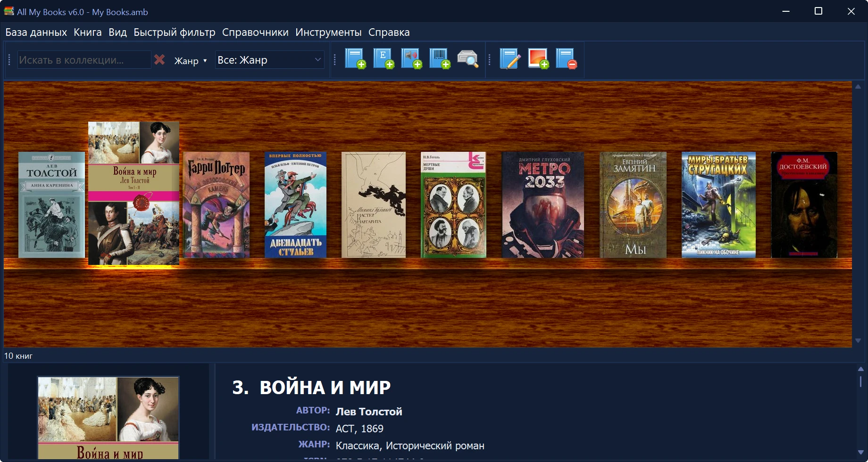Image resolution: width=868 pixels, height=462 pixels.
Task: Open the Инструменты menu
Action: (x=328, y=32)
